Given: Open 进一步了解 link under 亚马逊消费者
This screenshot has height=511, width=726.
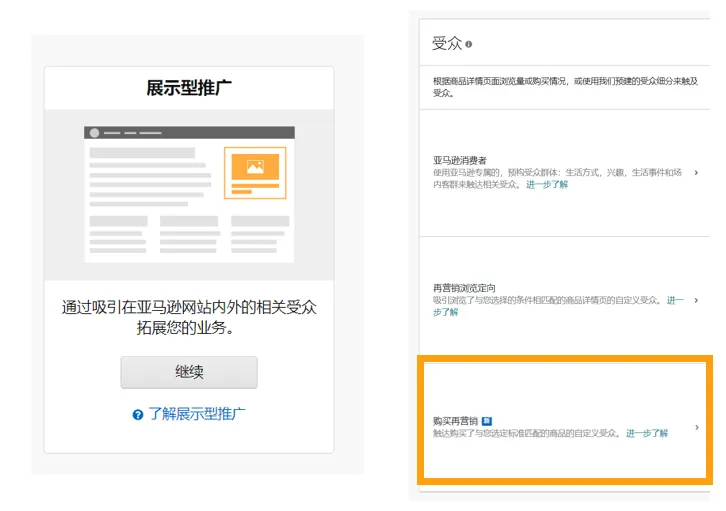Looking at the screenshot, I should click(x=547, y=185).
